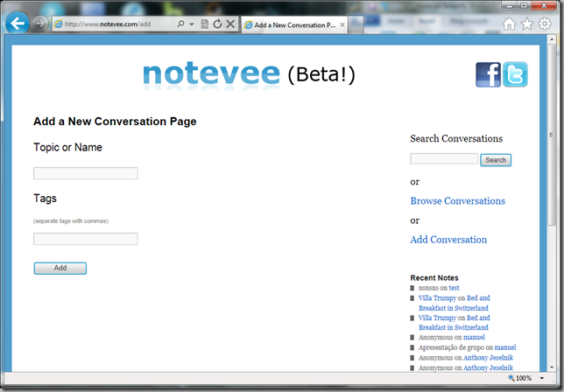
Task: Click the separate tags with commas hint
Action: click(71, 221)
